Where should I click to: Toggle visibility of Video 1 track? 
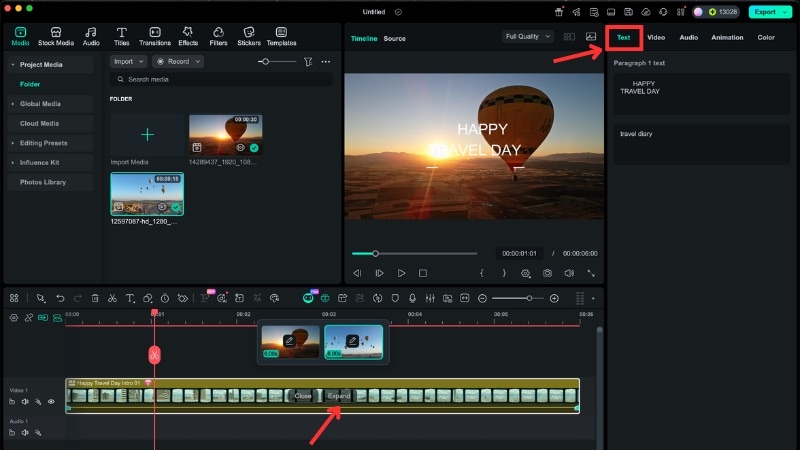(51, 401)
